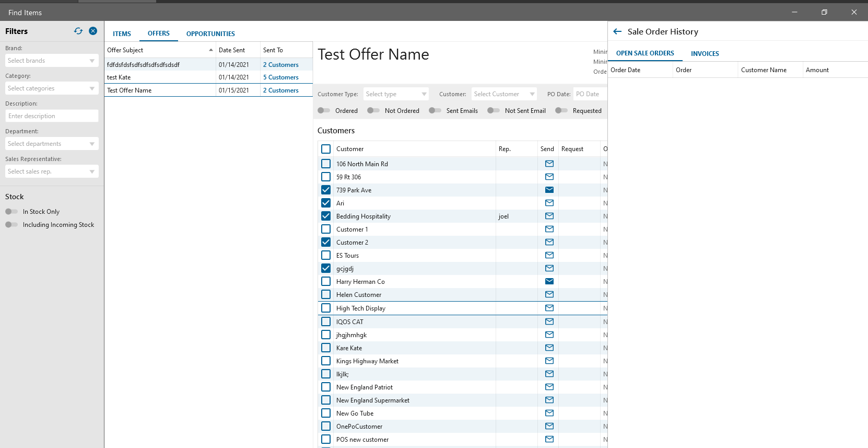Open the Invoices tab

point(705,53)
